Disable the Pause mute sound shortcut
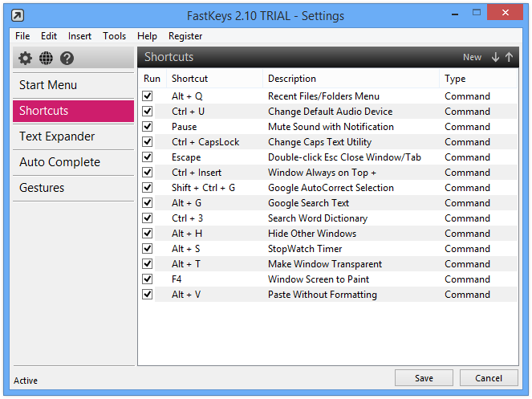The image size is (532, 399). click(148, 127)
